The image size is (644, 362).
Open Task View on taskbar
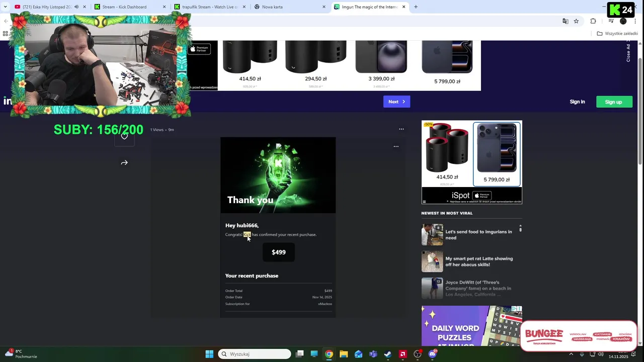(300, 354)
